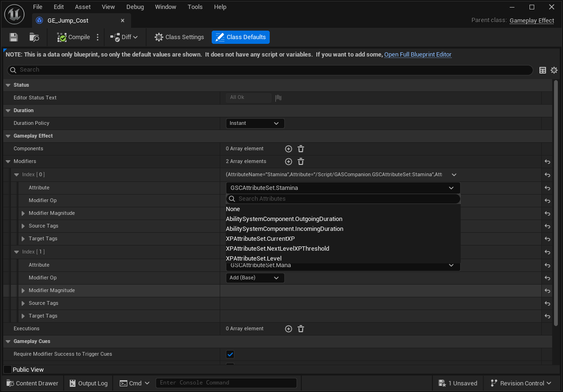Reset Index [0] Modifier Magnitude to default

click(x=547, y=213)
